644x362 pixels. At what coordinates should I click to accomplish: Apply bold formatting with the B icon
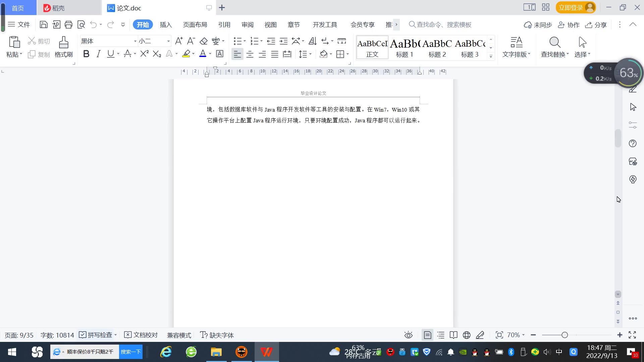[x=86, y=54]
